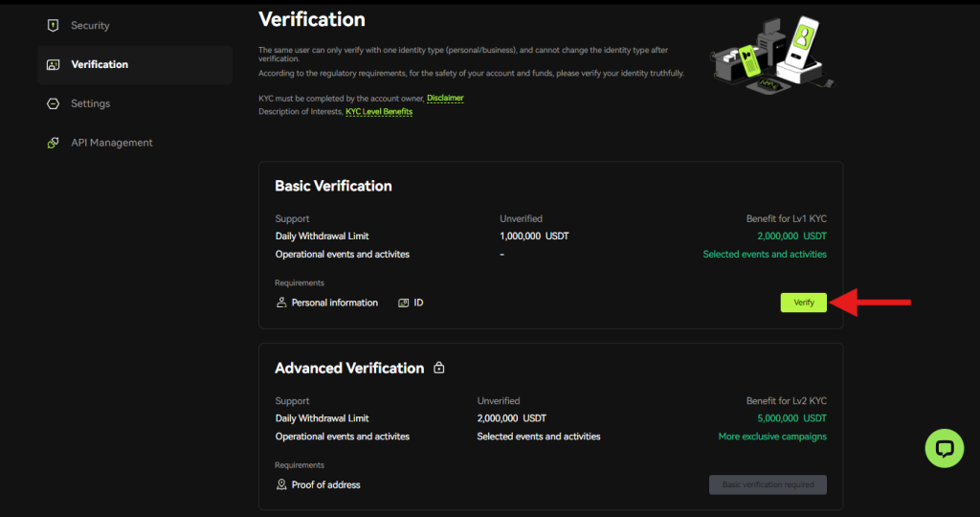Click the KYC verification illustration

pos(773,56)
